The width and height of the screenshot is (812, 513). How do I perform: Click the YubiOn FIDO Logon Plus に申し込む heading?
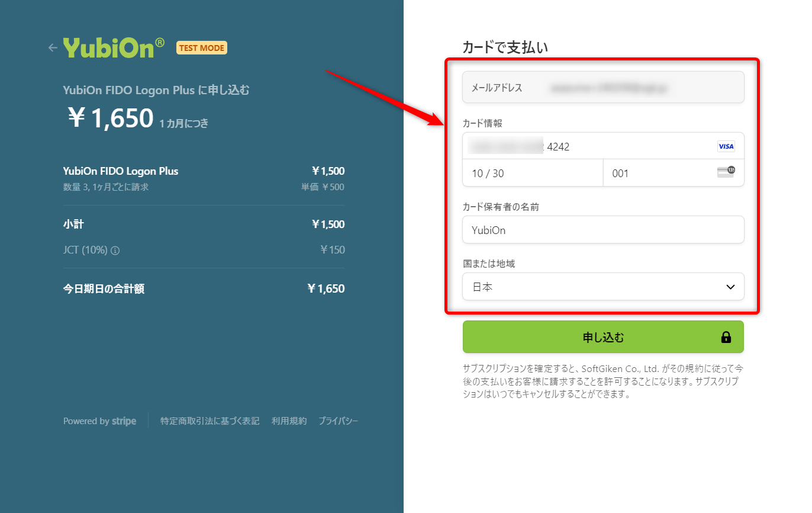click(x=156, y=91)
